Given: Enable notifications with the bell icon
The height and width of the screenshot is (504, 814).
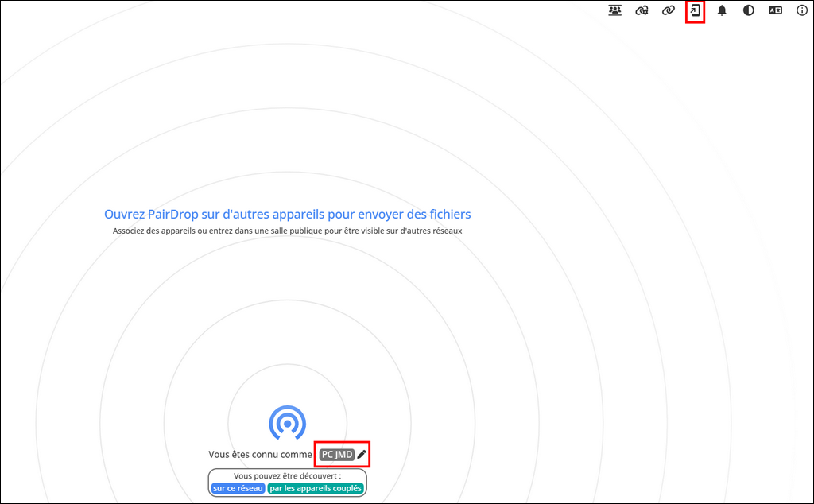Looking at the screenshot, I should click(722, 11).
